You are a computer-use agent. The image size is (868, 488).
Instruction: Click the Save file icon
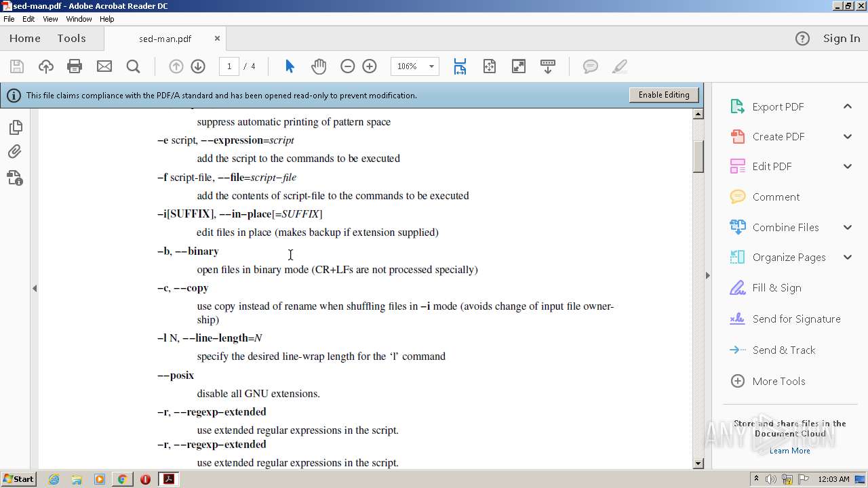click(17, 66)
